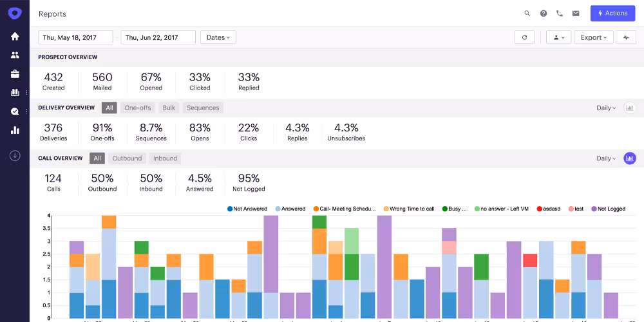Toggle the Call Overview chart display
The height and width of the screenshot is (322, 644).
pyautogui.click(x=629, y=158)
